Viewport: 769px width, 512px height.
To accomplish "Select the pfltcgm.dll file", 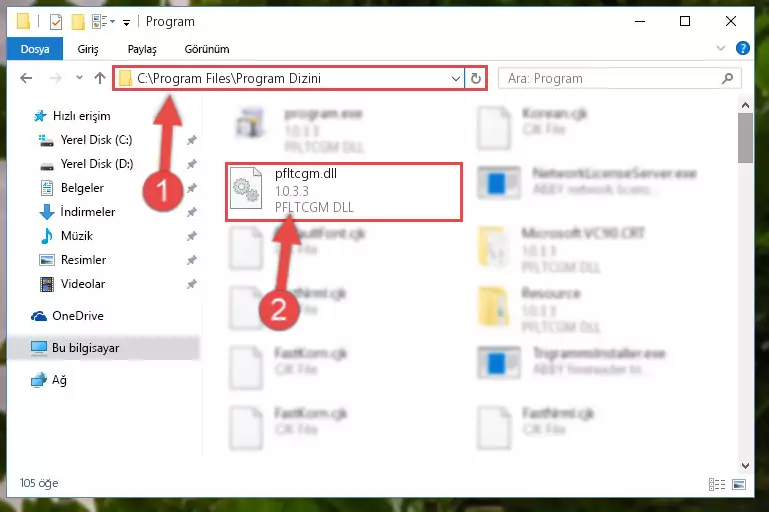I will pos(344,192).
